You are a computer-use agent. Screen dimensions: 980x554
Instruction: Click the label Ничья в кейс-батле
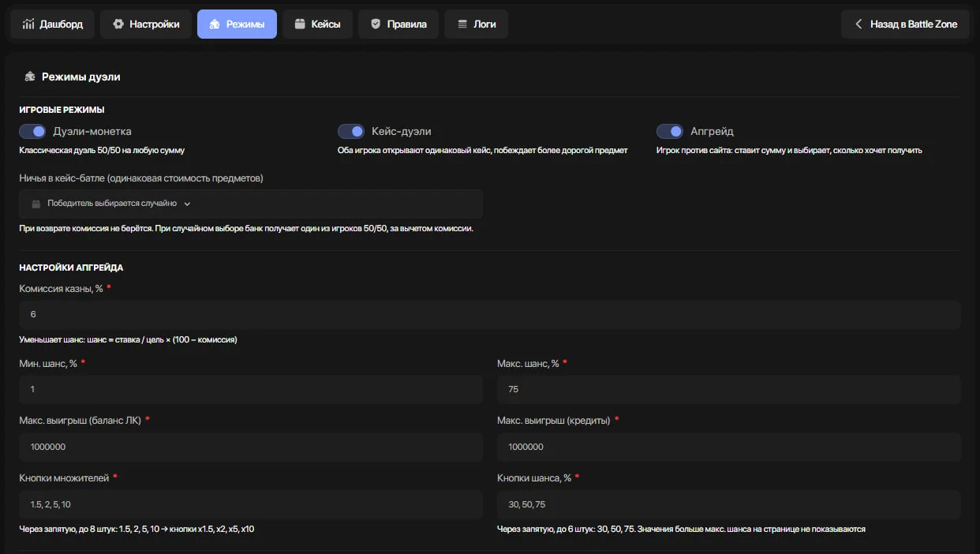click(x=141, y=178)
